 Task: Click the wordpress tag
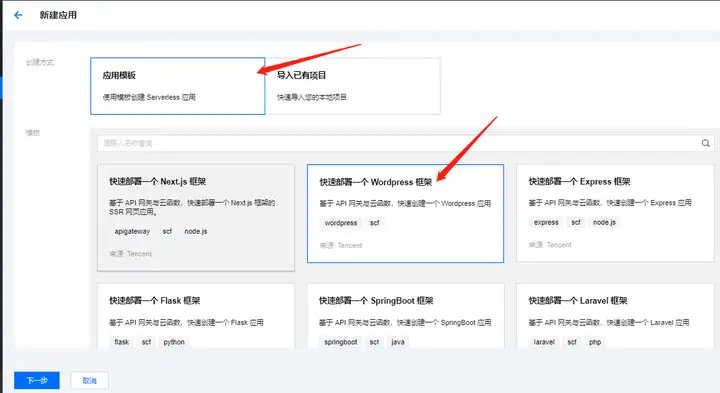tap(341, 223)
